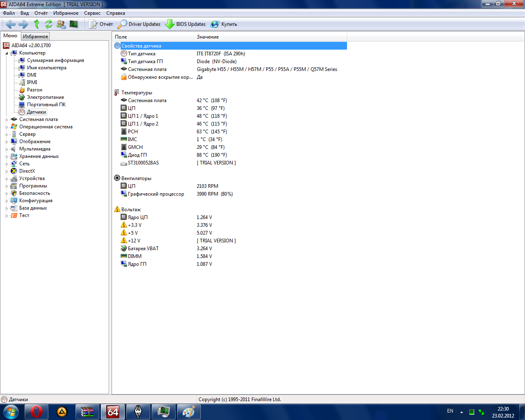Select Устройства in the tree
Viewport: 525px width, 420px height.
pos(27,178)
